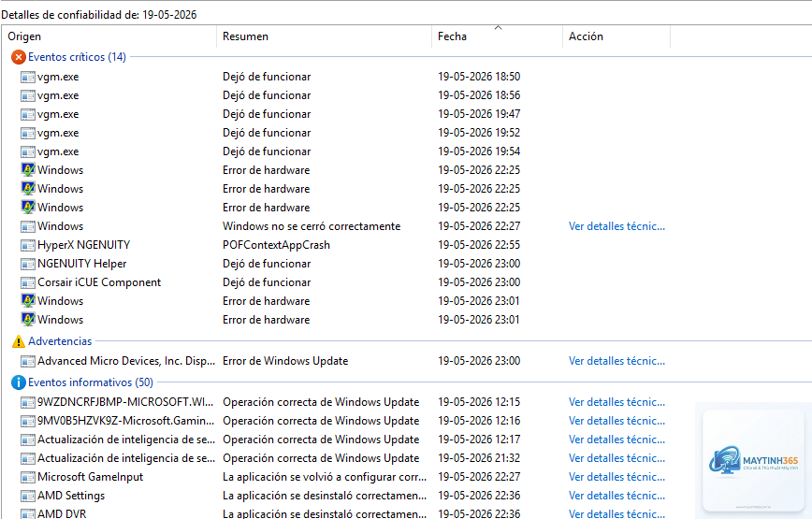The width and height of the screenshot is (812, 519).
Task: Select the icon of vgm.exe at 18:56
Action: (28, 95)
